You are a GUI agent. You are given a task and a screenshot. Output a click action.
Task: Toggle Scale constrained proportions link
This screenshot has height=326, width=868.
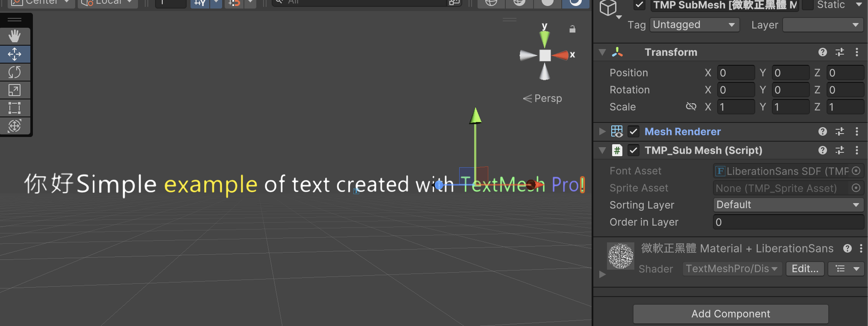point(691,106)
